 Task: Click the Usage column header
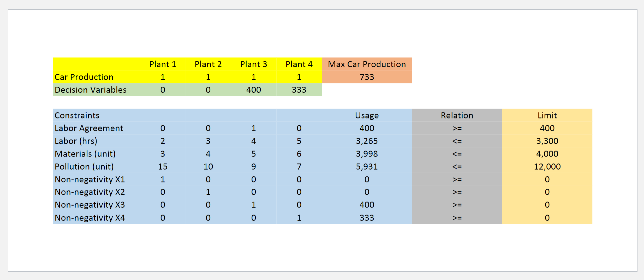pos(366,115)
